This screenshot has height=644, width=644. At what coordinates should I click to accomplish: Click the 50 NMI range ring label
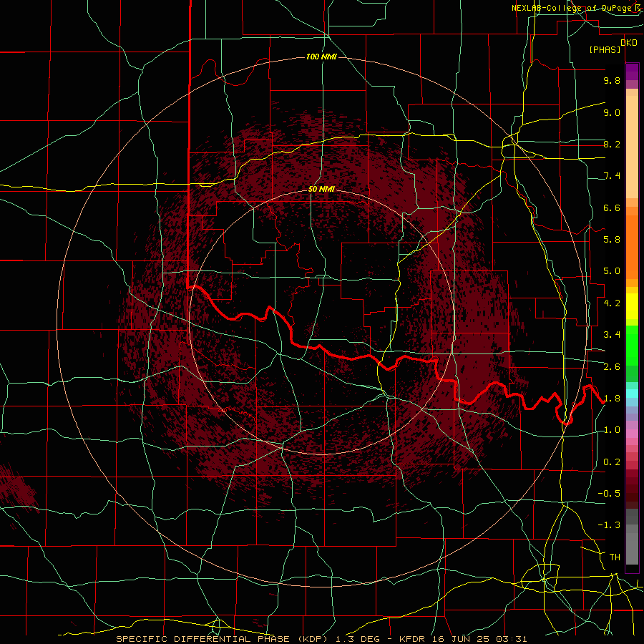[321, 189]
